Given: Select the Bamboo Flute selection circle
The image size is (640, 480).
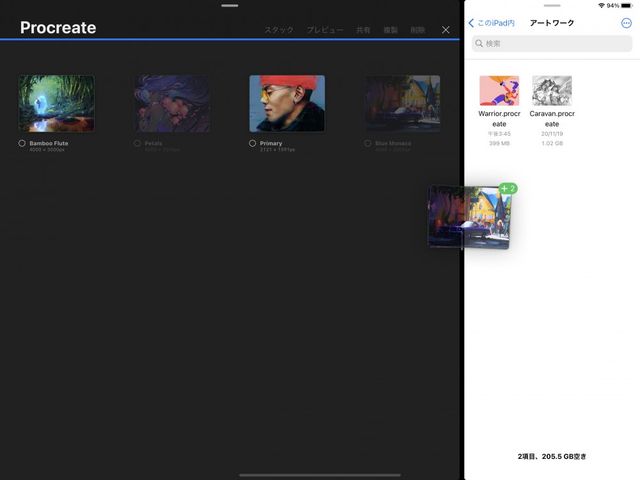Looking at the screenshot, I should 22,143.
